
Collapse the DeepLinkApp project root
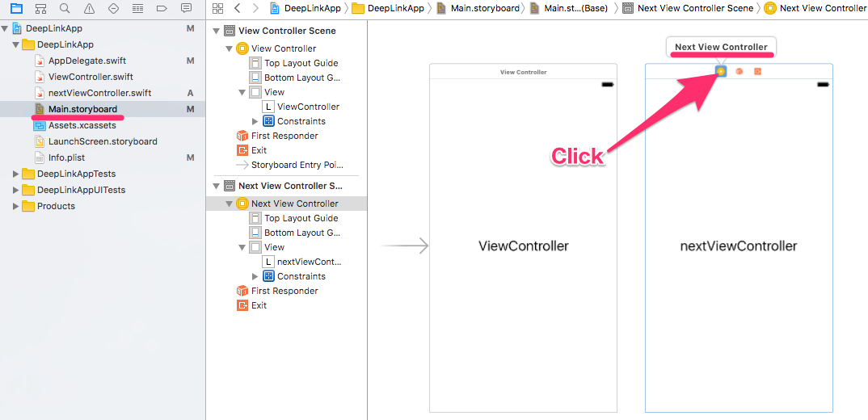tap(5, 29)
